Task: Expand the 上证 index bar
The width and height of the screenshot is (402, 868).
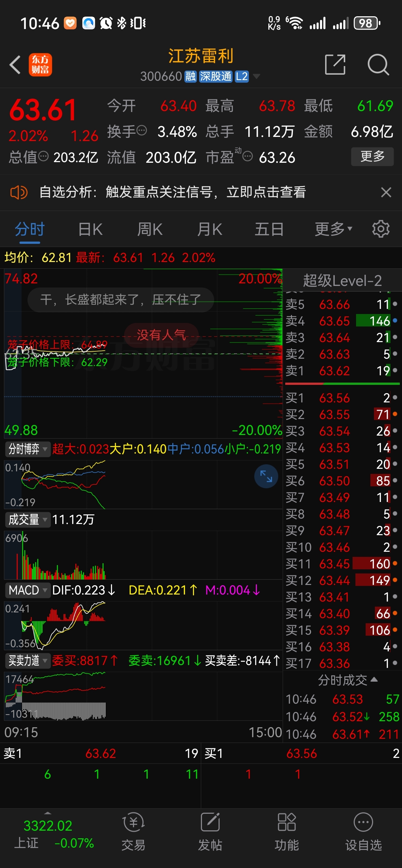Action: [x=48, y=813]
